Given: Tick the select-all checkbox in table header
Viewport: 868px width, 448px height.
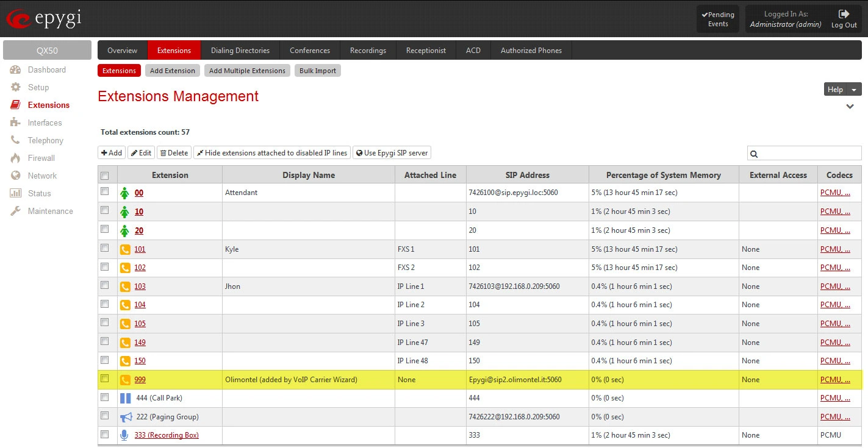Looking at the screenshot, I should 105,176.
